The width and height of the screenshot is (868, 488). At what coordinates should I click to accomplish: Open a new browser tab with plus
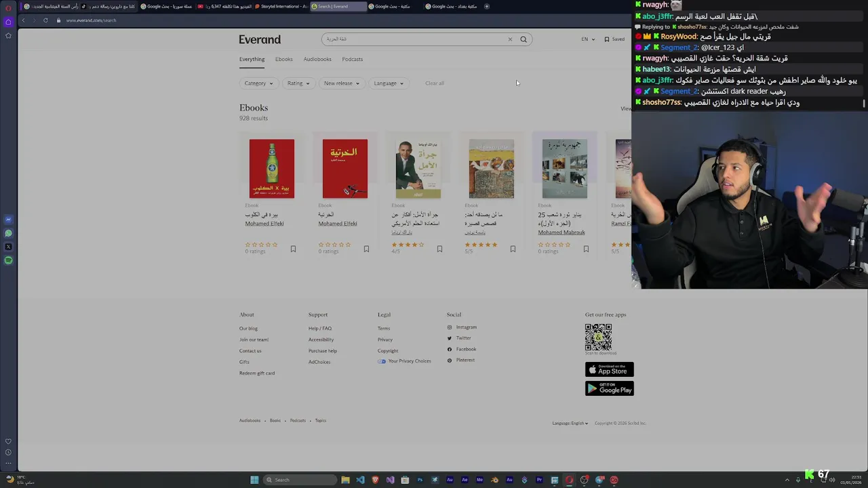pyautogui.click(x=486, y=6)
